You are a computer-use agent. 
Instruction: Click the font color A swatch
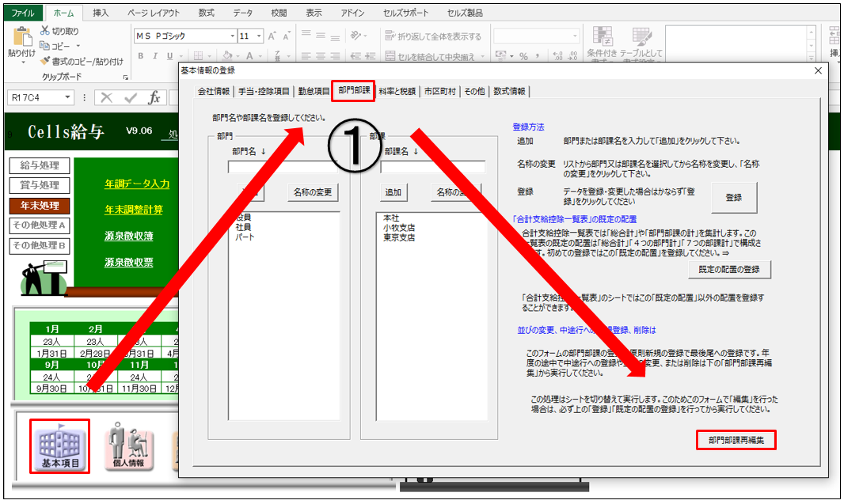coord(249,56)
